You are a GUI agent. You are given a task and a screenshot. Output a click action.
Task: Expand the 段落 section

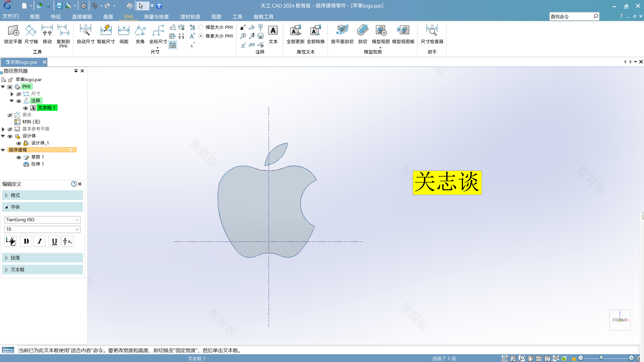42,258
